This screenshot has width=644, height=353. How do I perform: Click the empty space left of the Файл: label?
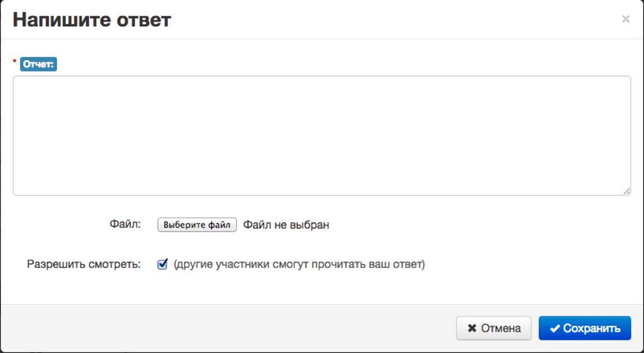pos(58,225)
